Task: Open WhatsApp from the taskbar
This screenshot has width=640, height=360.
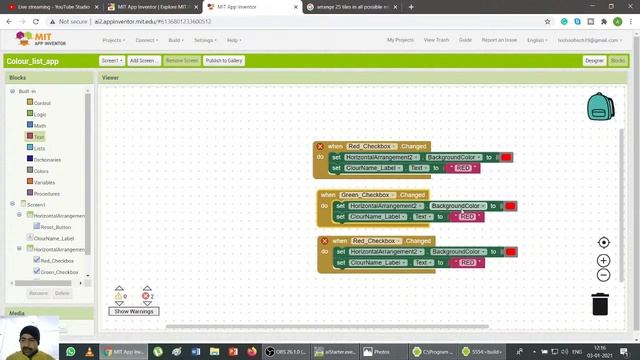Action: tap(70, 351)
